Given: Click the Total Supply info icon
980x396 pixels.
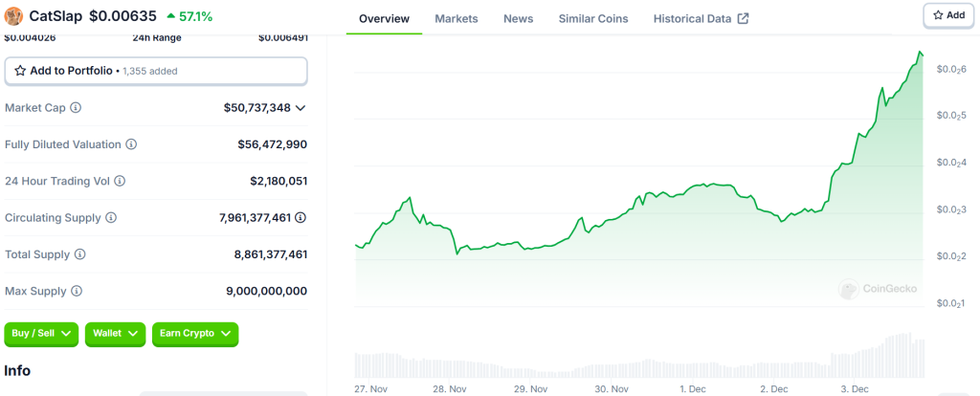Looking at the screenshot, I should [80, 254].
